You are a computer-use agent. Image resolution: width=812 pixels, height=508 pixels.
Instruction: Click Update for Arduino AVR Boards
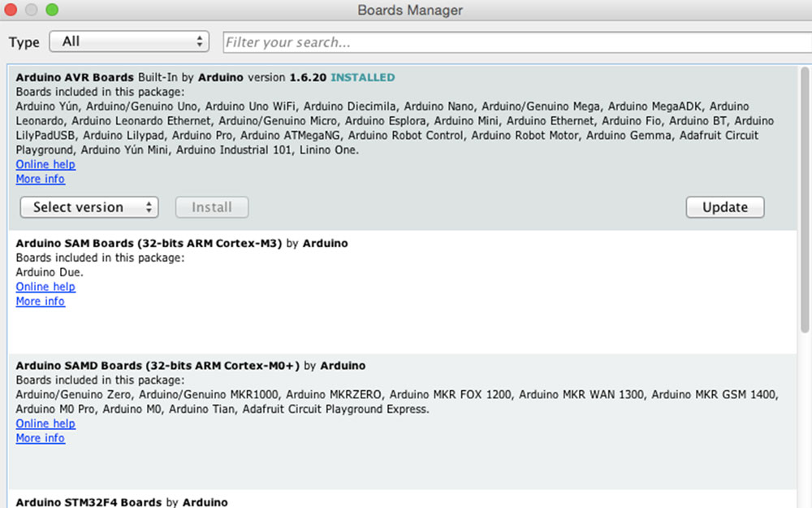click(725, 207)
